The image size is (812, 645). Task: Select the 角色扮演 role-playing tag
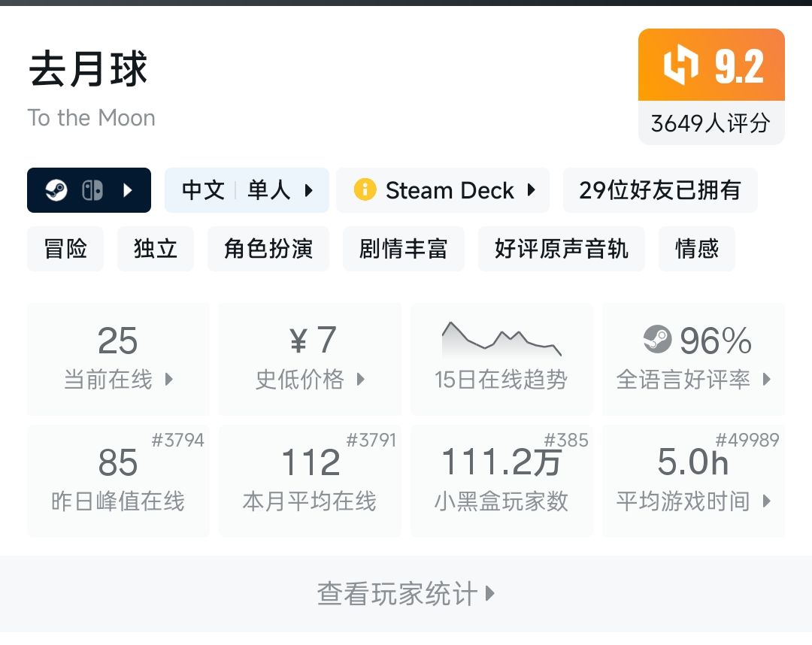[x=268, y=249]
